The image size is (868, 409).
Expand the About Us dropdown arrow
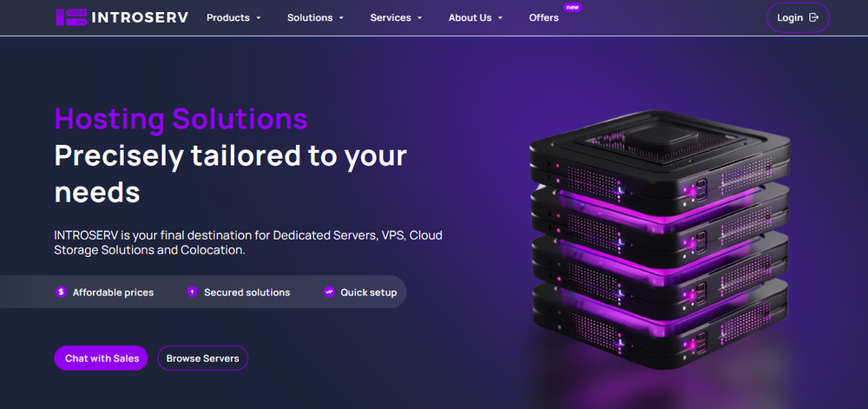[x=500, y=18]
